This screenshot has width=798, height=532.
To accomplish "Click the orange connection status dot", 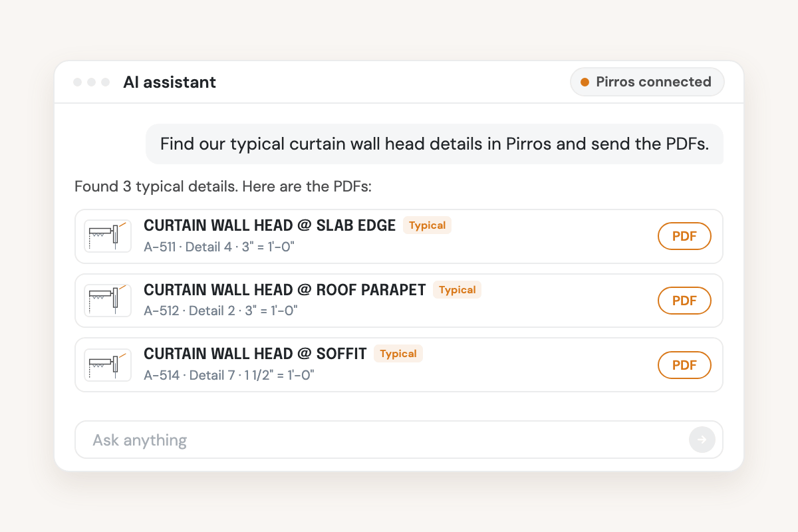I will pyautogui.click(x=585, y=82).
